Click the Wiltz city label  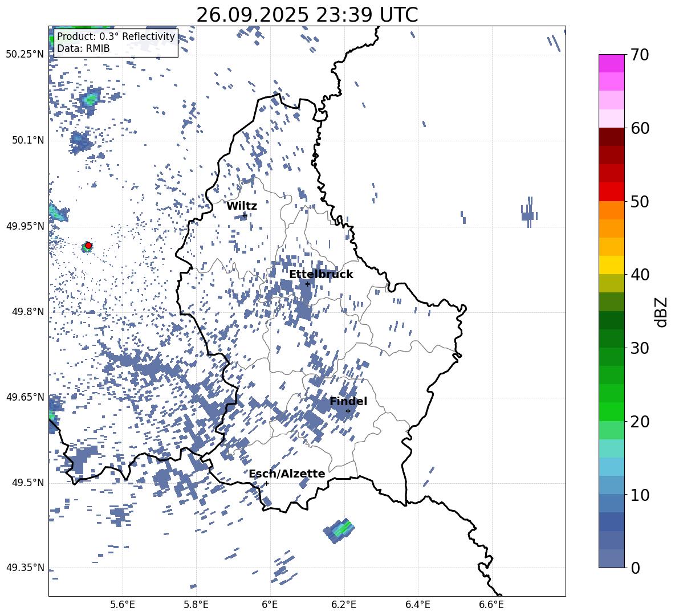point(242,206)
